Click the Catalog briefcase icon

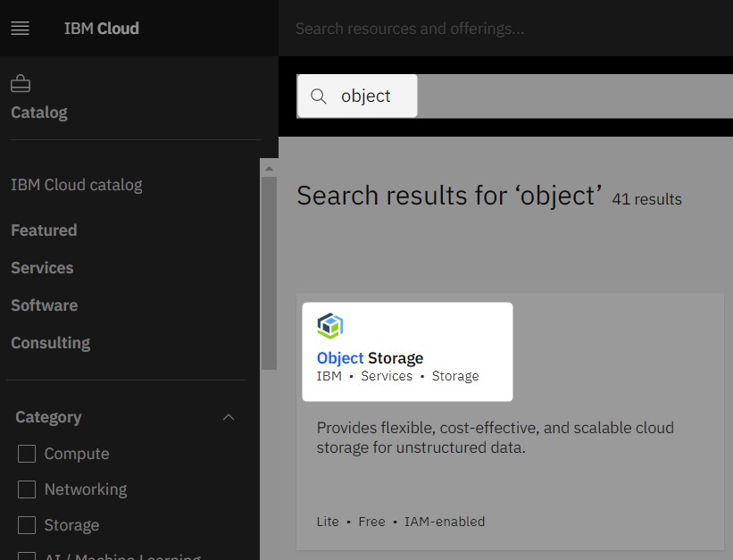[21, 85]
